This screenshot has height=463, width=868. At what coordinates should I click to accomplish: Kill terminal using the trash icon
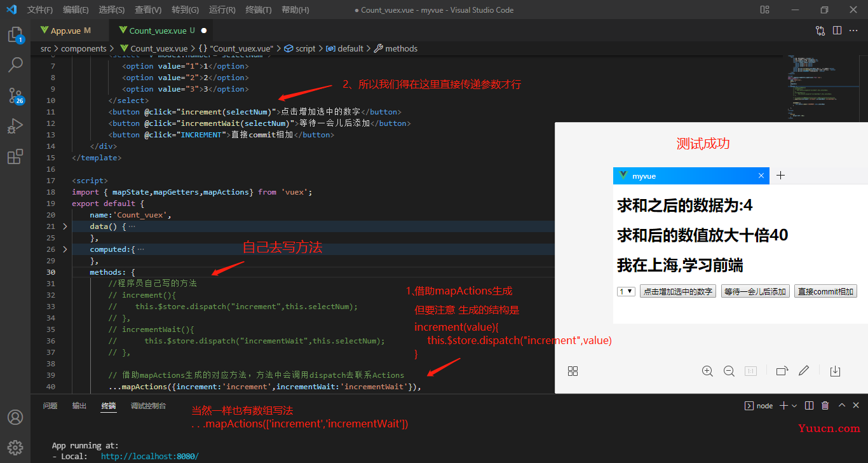(x=825, y=405)
